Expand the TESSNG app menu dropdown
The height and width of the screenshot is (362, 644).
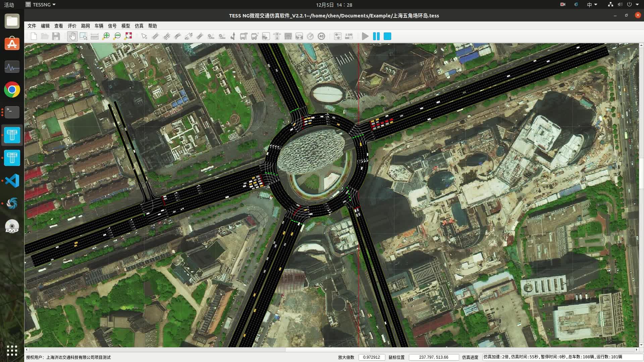(41, 5)
